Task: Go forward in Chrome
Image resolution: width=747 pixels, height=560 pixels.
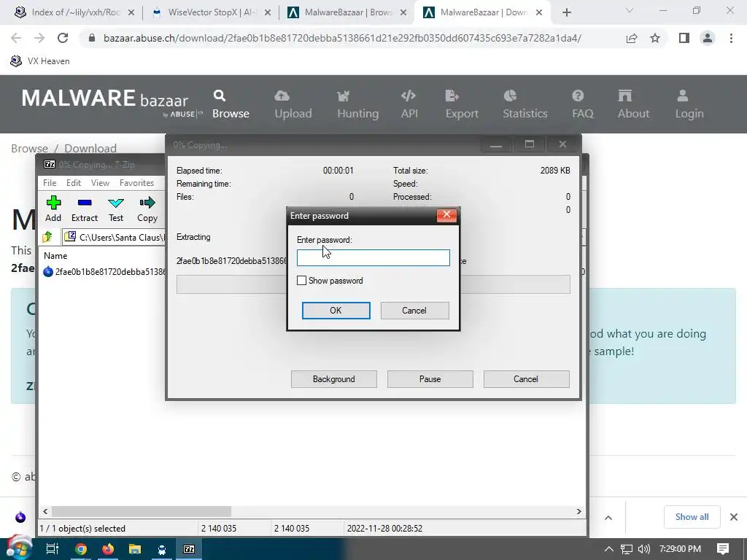Action: (39, 38)
